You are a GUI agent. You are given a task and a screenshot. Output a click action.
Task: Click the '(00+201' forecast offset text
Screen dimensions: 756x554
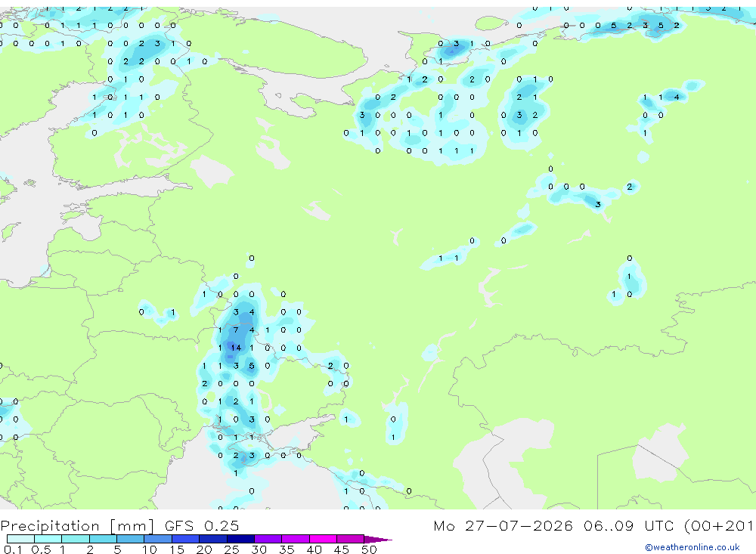720,525
